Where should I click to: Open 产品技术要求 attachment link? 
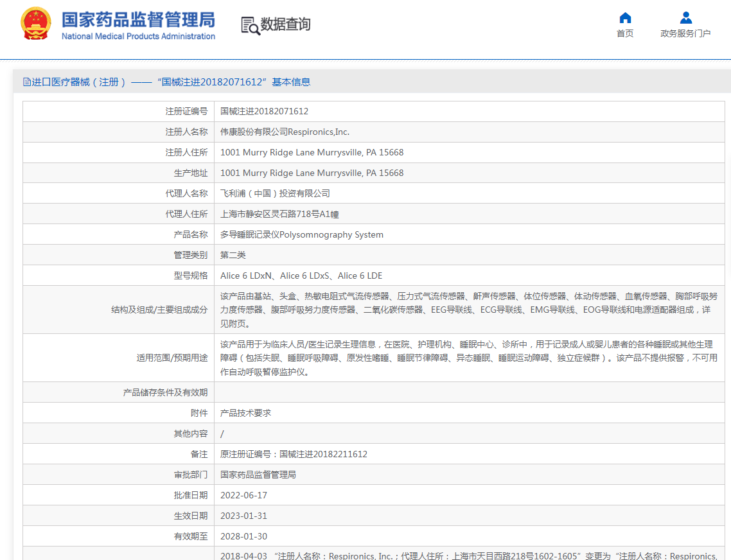pyautogui.click(x=245, y=413)
